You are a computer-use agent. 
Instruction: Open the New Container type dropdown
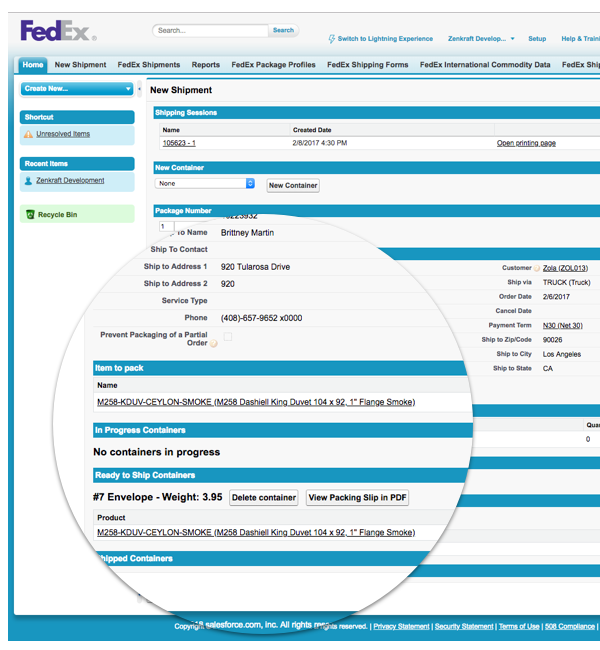(205, 184)
